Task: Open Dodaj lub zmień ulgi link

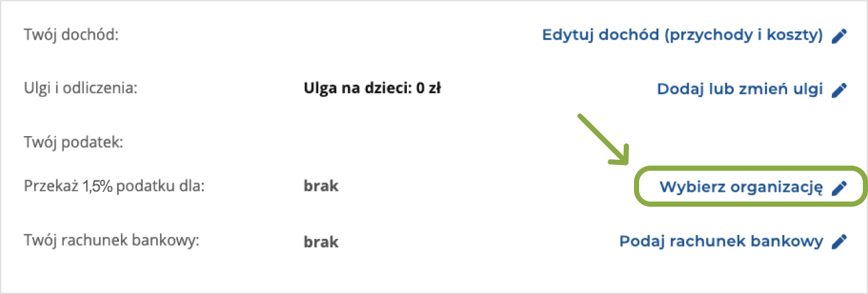Action: pyautogui.click(x=739, y=89)
